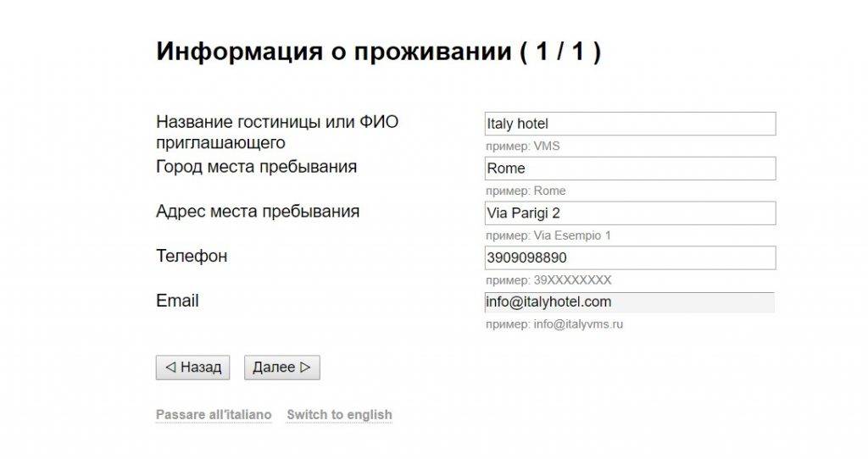Click the 'Название гостиницы или ФИО приглашающего' label
The height and width of the screenshot is (459, 868).
pos(276,132)
